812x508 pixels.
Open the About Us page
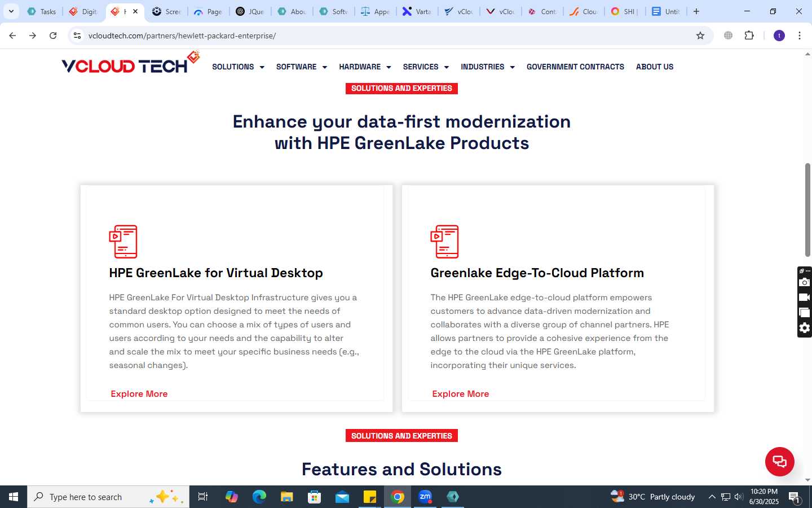point(655,67)
